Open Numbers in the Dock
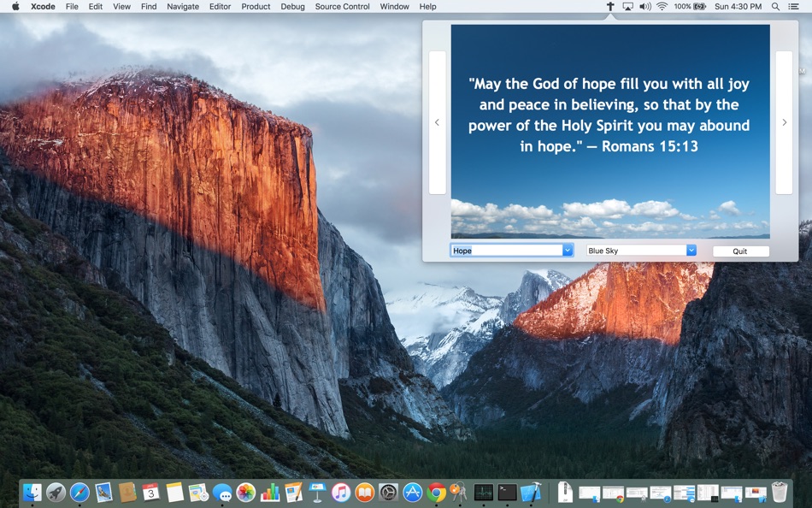 coord(270,493)
